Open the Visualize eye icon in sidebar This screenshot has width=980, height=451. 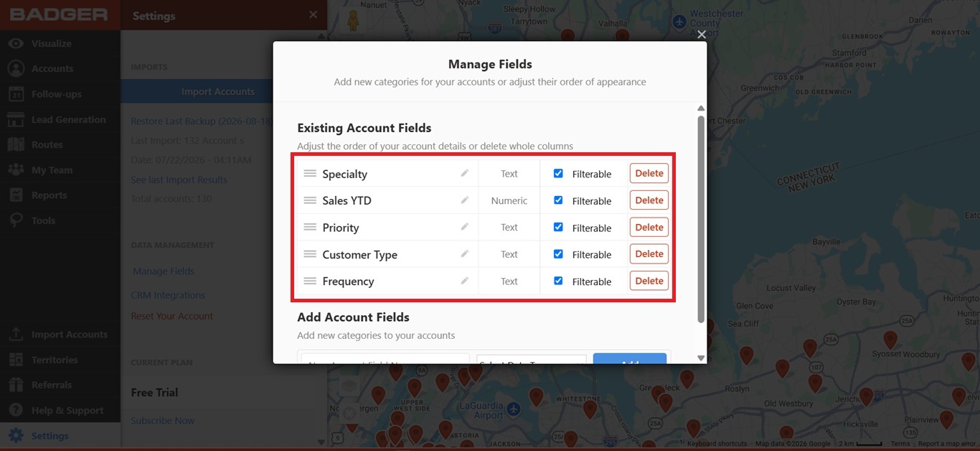16,43
